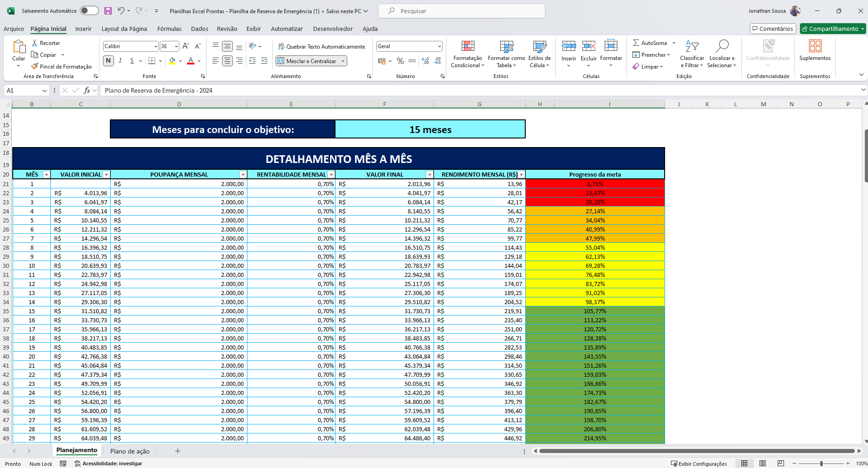Toggle bold N formatting button
Screen dimensions: 868x468
(108, 61)
